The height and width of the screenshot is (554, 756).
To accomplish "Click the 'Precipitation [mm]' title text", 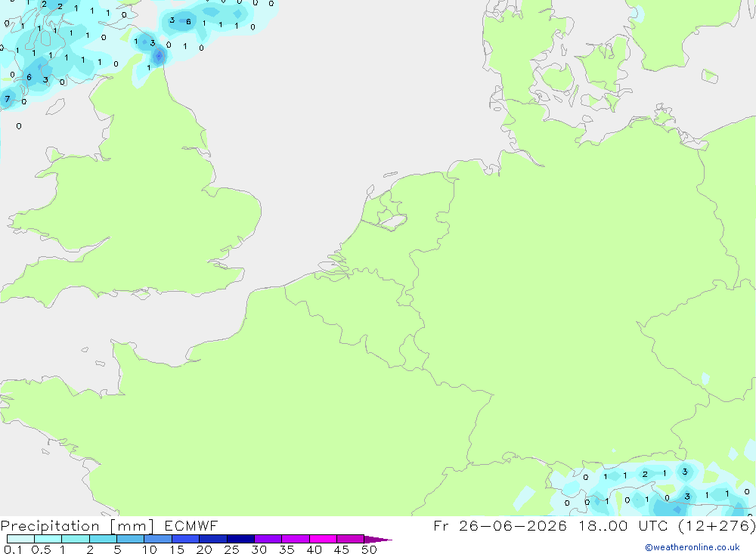I will point(77,526).
